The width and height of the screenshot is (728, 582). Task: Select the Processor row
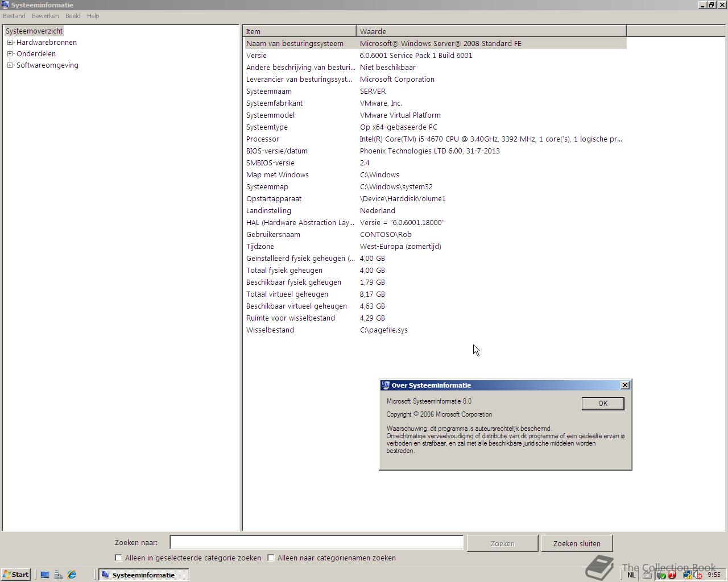click(435, 139)
